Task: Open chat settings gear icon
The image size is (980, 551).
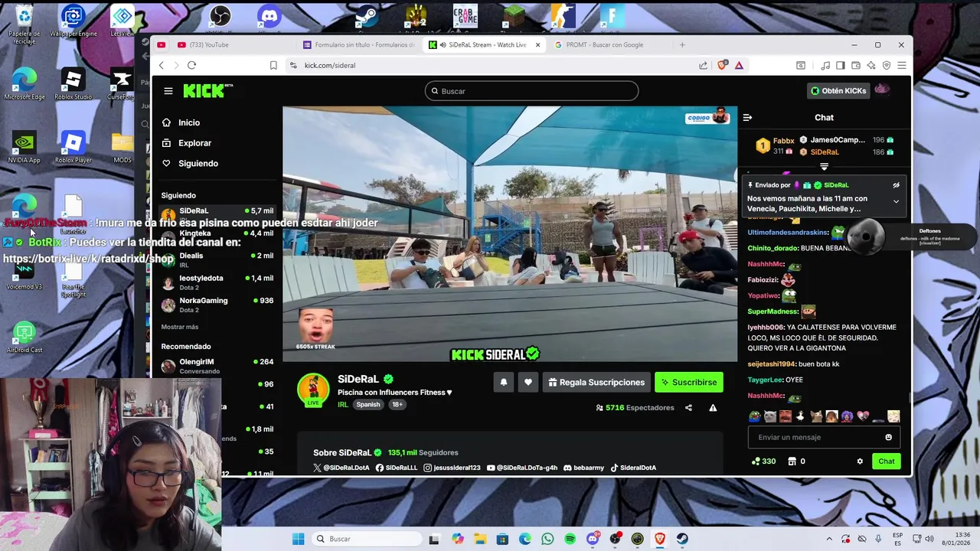Action: coord(860,461)
